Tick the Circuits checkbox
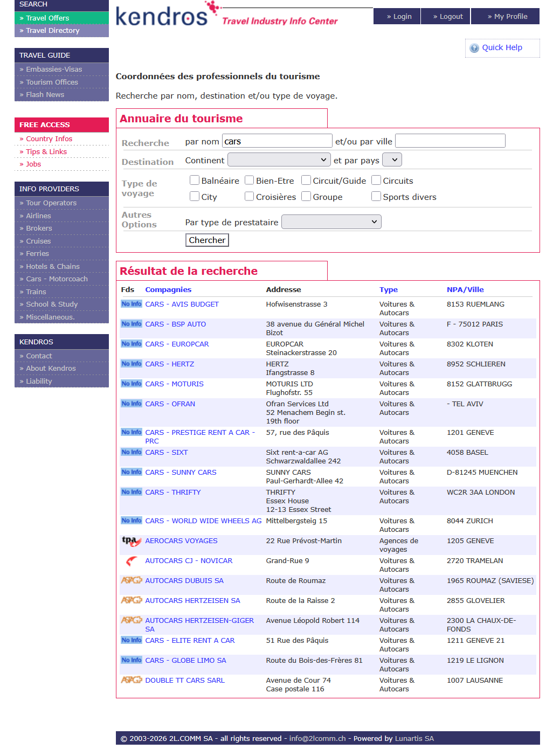This screenshot has height=756, width=553. pos(376,180)
